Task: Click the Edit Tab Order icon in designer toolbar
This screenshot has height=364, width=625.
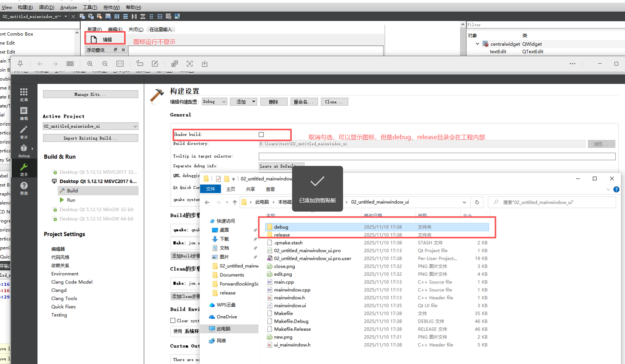Action: point(108,16)
